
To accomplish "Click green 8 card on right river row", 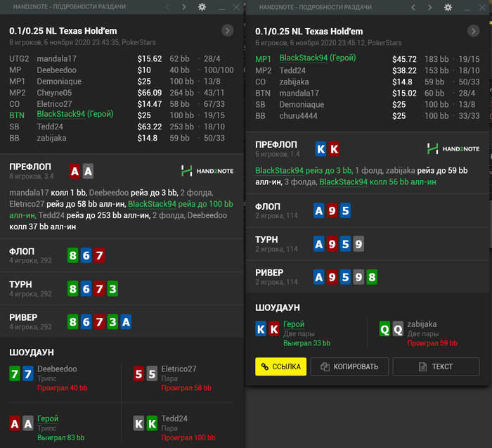I will pyautogui.click(x=372, y=277).
